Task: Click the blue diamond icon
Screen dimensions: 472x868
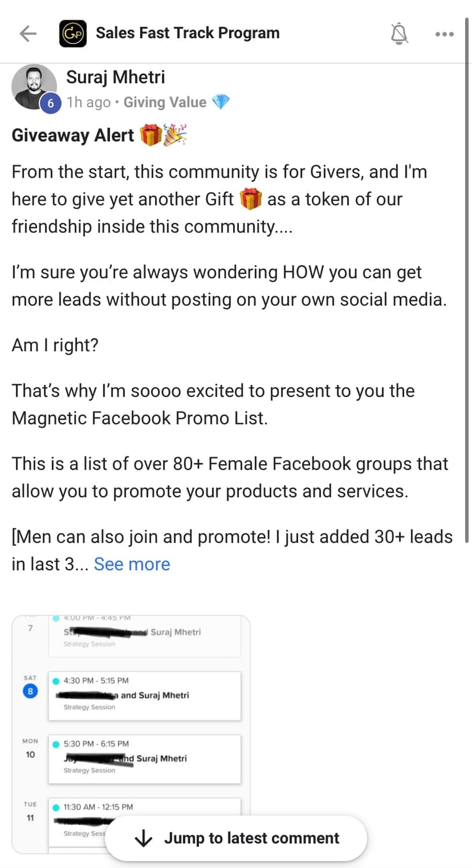Action: 220,102
